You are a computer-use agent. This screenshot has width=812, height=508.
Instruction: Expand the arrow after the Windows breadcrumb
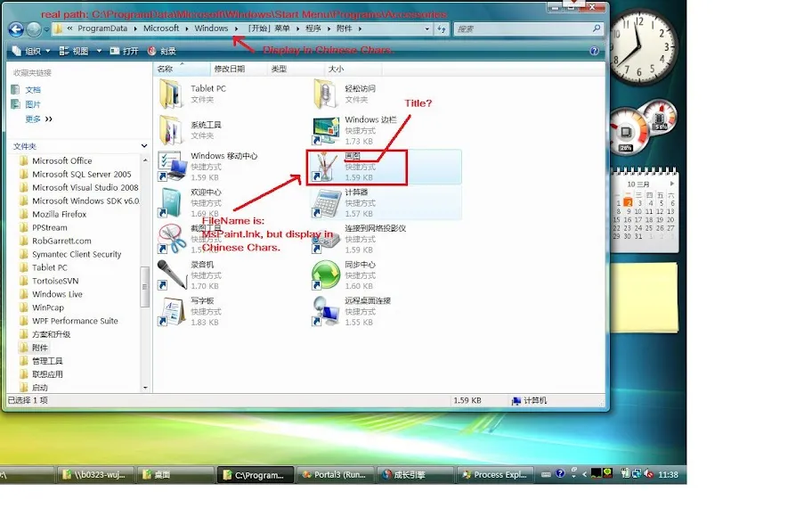click(x=236, y=29)
